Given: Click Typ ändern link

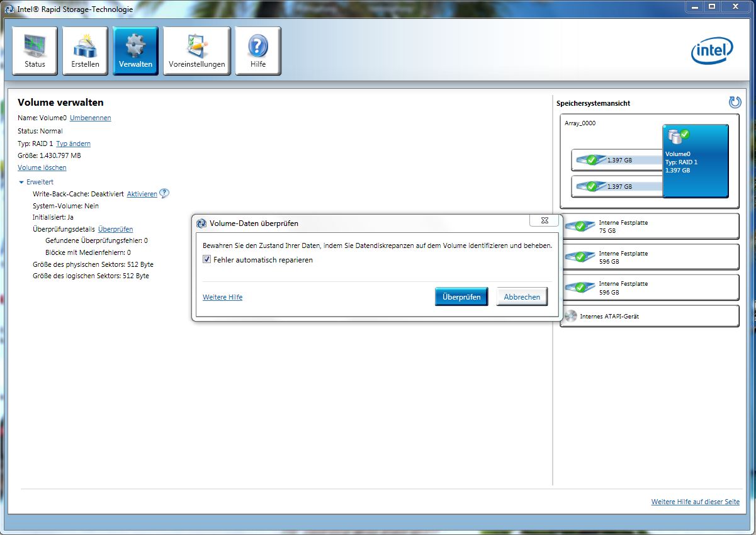Looking at the screenshot, I should pyautogui.click(x=73, y=144).
